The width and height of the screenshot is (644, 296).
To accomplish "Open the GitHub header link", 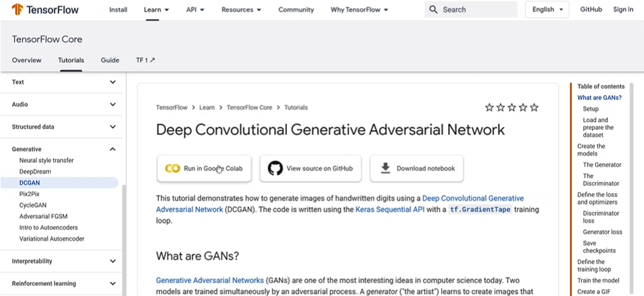I will [x=591, y=10].
